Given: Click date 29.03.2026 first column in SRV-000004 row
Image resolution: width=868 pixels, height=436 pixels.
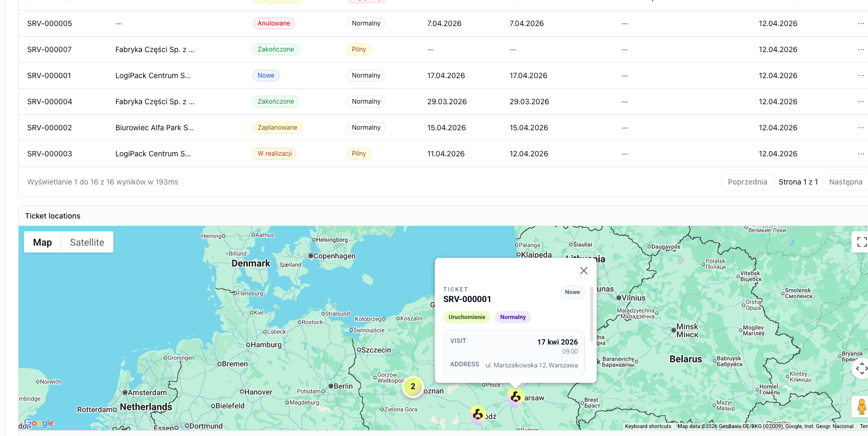Looking at the screenshot, I should point(447,102).
